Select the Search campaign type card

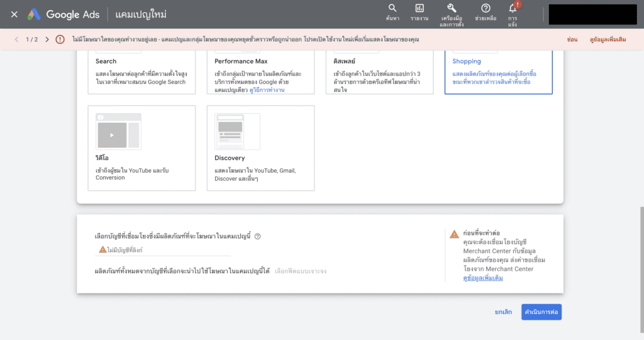142,72
